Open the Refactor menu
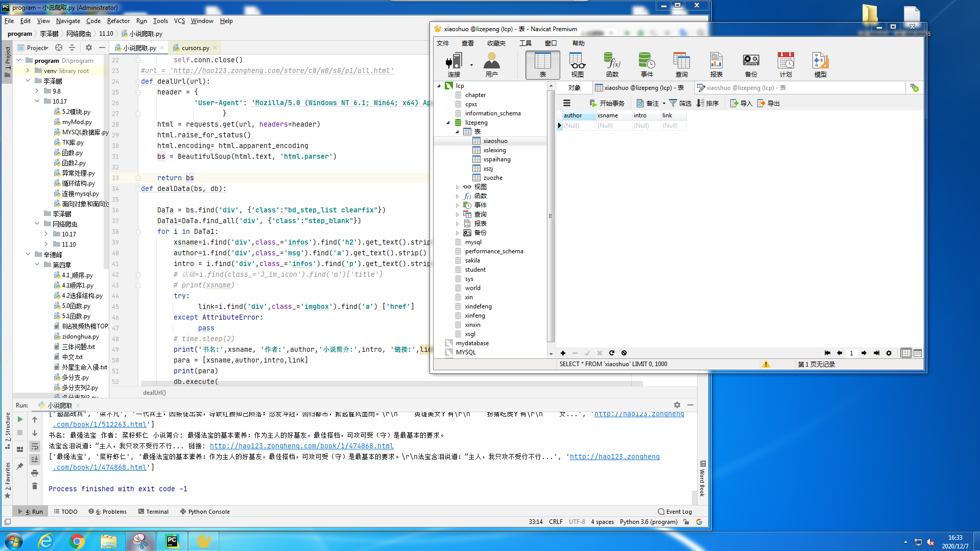Image resolution: width=980 pixels, height=551 pixels. pyautogui.click(x=118, y=21)
